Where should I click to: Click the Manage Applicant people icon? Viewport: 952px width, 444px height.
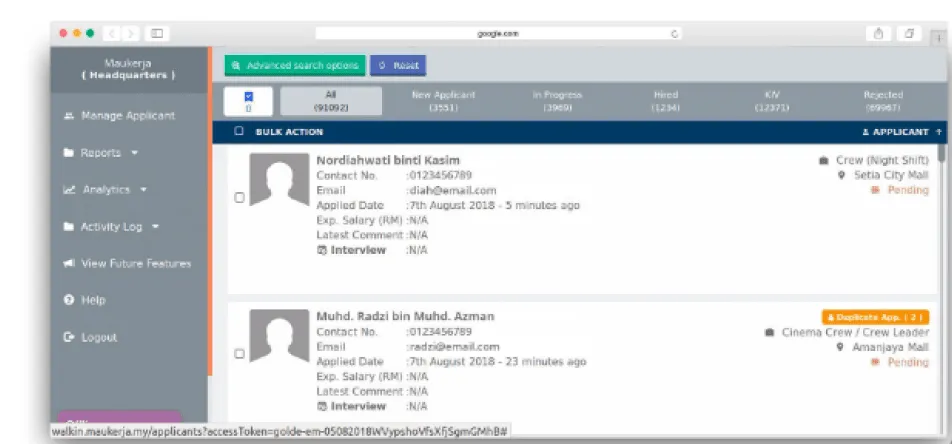click(69, 115)
